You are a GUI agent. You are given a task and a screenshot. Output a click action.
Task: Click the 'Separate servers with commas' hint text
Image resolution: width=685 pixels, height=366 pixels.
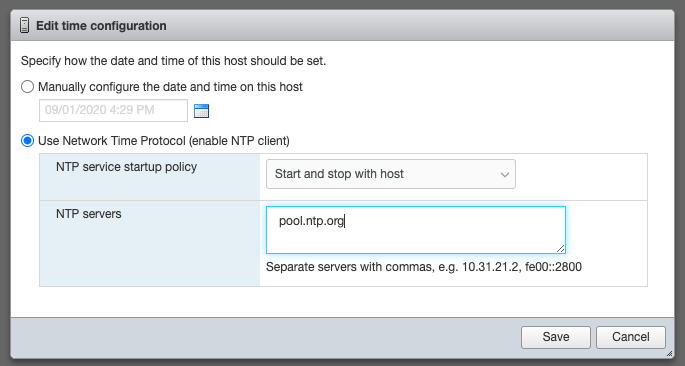[x=424, y=267]
